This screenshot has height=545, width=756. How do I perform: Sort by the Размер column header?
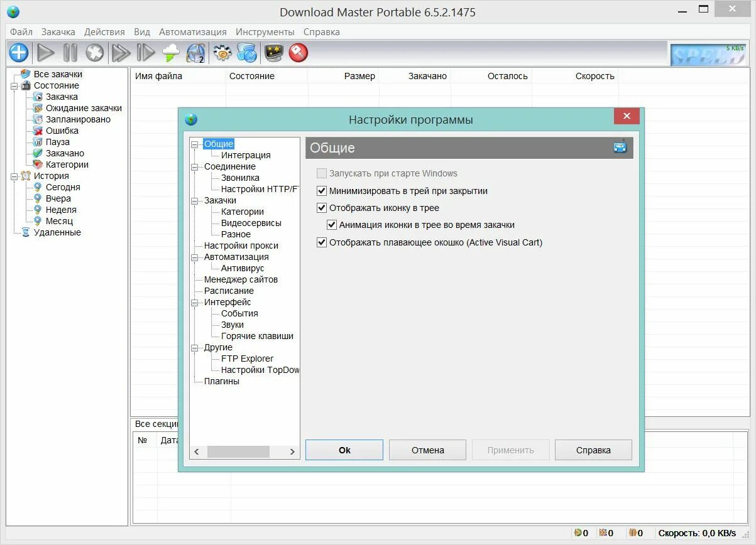344,76
